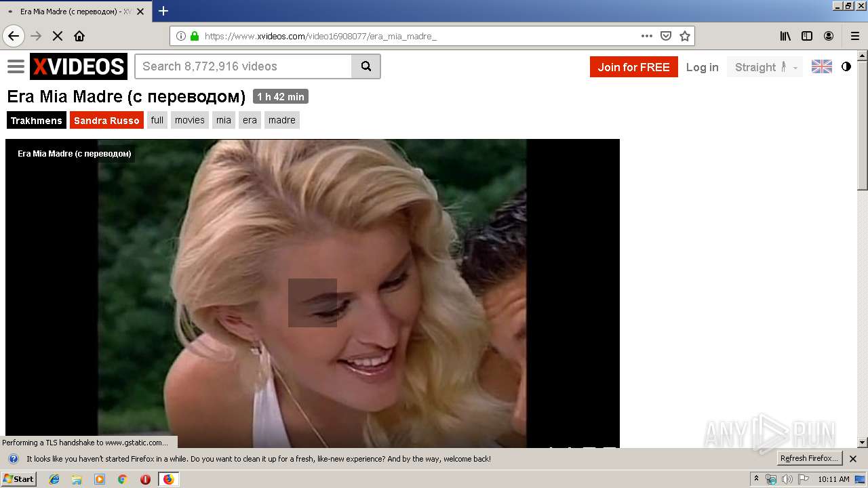Expand the Straight orientation dropdown

[x=765, y=67]
